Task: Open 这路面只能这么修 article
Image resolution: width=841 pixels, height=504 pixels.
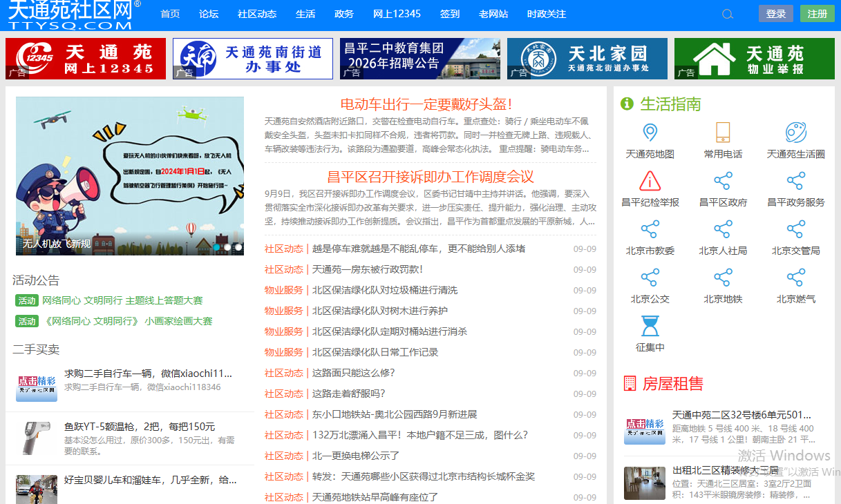Action: coord(354,373)
